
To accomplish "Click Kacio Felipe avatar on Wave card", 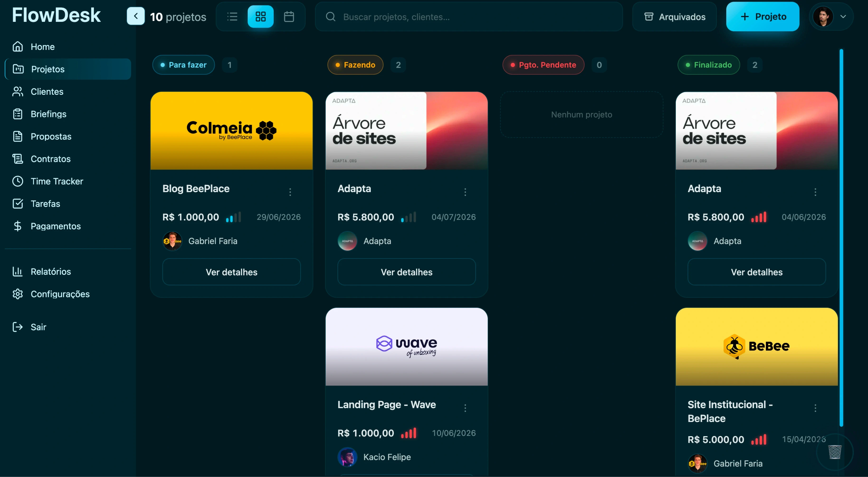I will tap(347, 457).
